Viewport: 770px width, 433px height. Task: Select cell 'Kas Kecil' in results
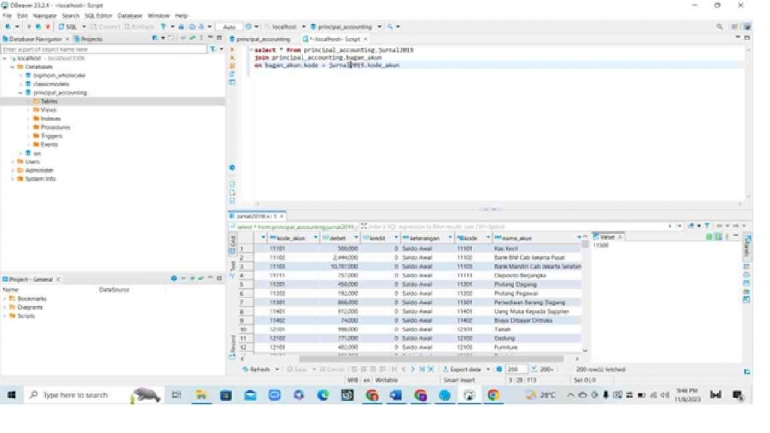point(537,248)
